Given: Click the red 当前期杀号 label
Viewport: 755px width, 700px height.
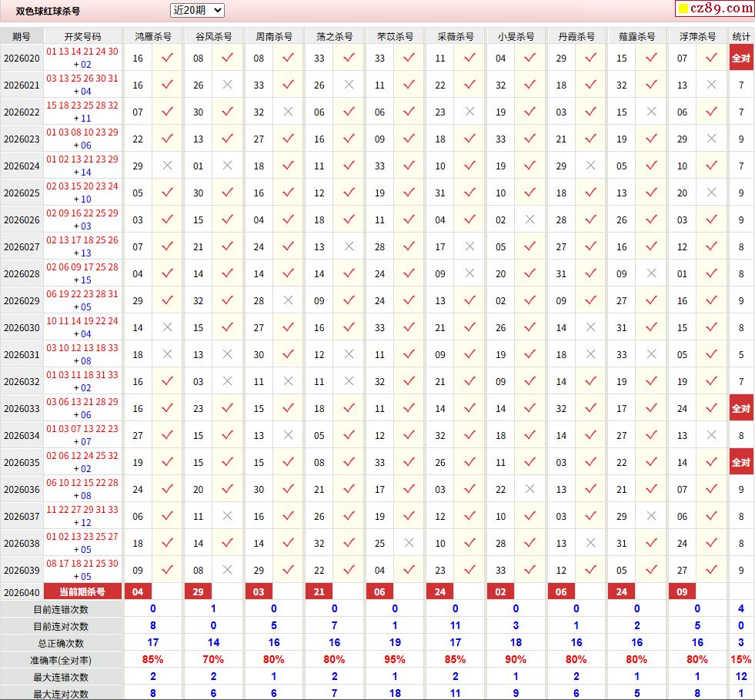Looking at the screenshot, I should pyautogui.click(x=84, y=591).
